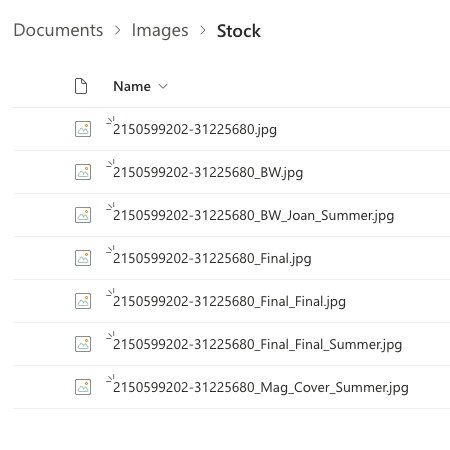Click image icon for the _BW.jpg file

(83, 172)
